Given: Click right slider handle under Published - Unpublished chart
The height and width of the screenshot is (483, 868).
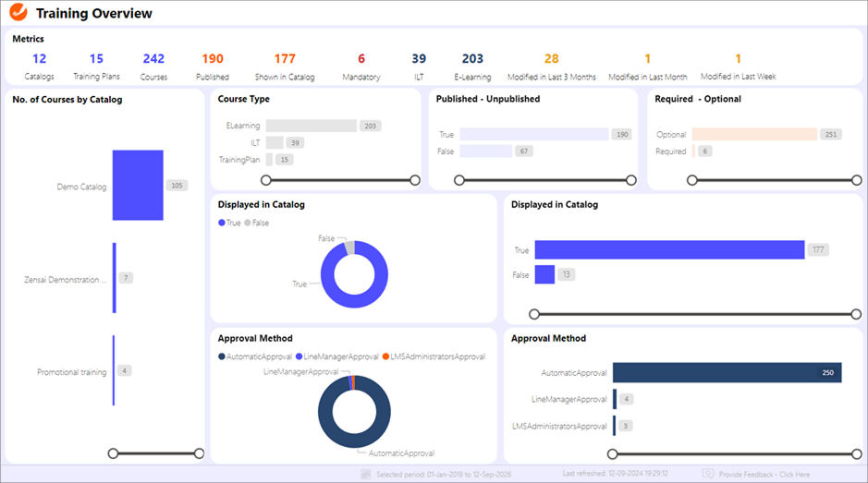Looking at the screenshot, I should tap(631, 180).
